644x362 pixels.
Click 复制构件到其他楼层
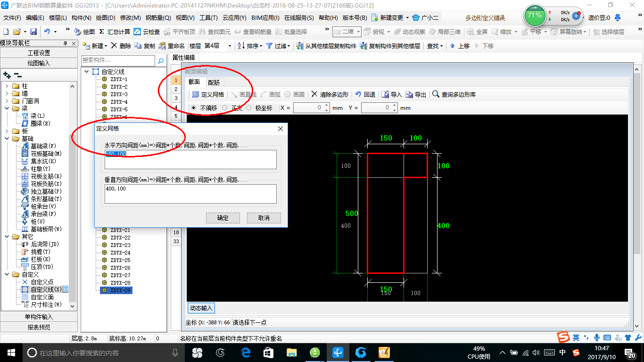[390, 46]
